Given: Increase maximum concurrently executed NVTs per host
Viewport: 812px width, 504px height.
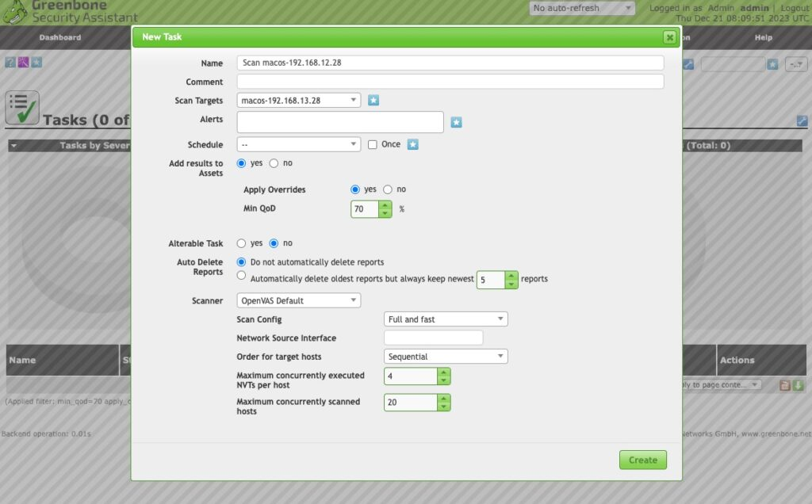Looking at the screenshot, I should 444,372.
